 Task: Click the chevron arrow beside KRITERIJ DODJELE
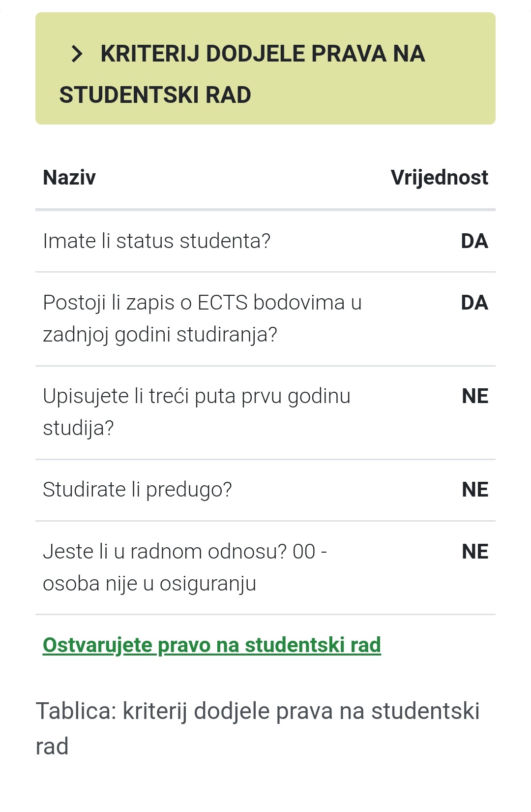77,54
